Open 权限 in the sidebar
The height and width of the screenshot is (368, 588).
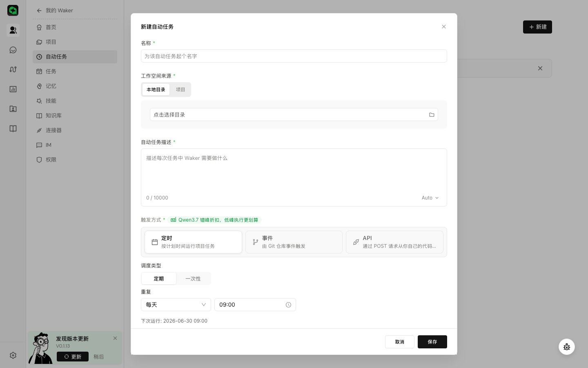coord(75,160)
